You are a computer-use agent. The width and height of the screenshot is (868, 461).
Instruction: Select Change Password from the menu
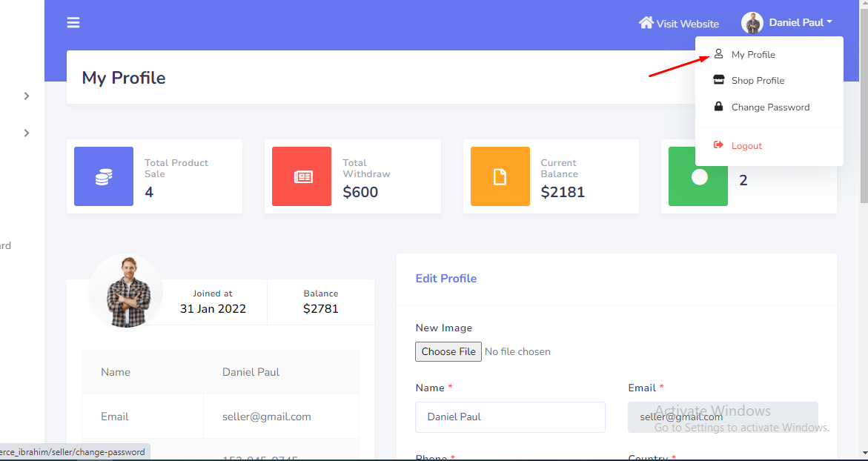pyautogui.click(x=770, y=107)
